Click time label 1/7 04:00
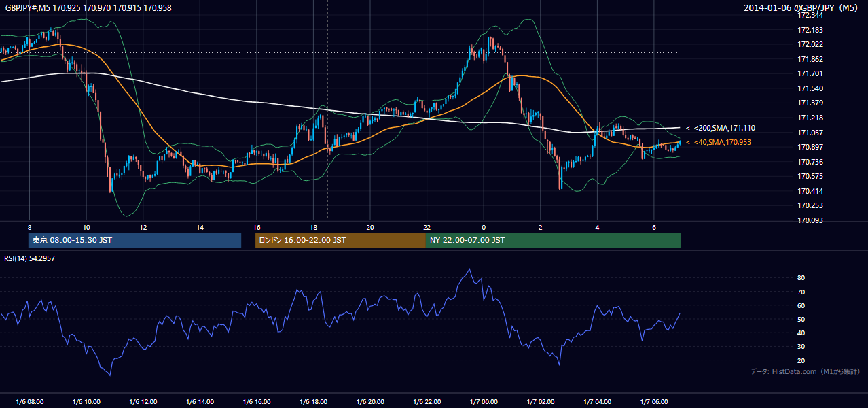Viewport: 868px width, 408px height. [x=597, y=402]
